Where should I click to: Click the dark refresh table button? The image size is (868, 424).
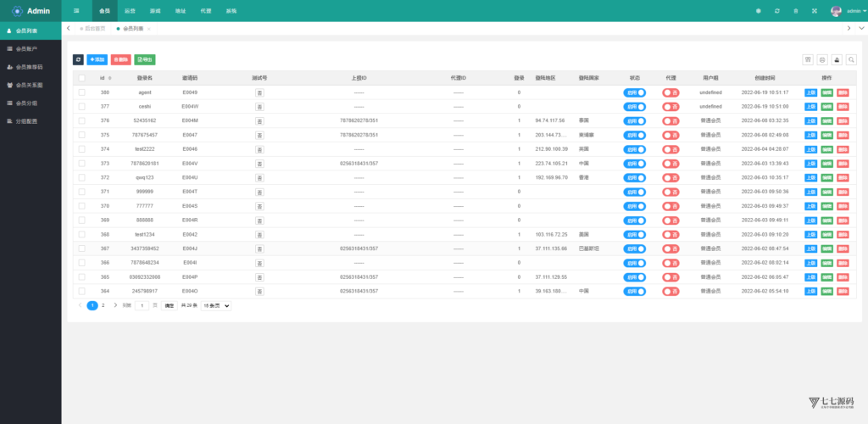pos(78,59)
